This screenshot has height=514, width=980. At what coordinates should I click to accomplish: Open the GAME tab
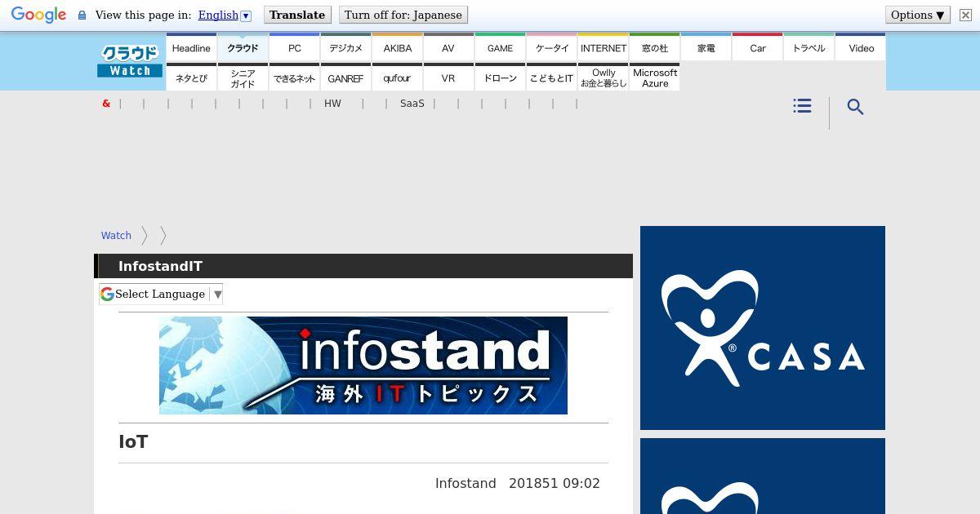[x=500, y=47]
